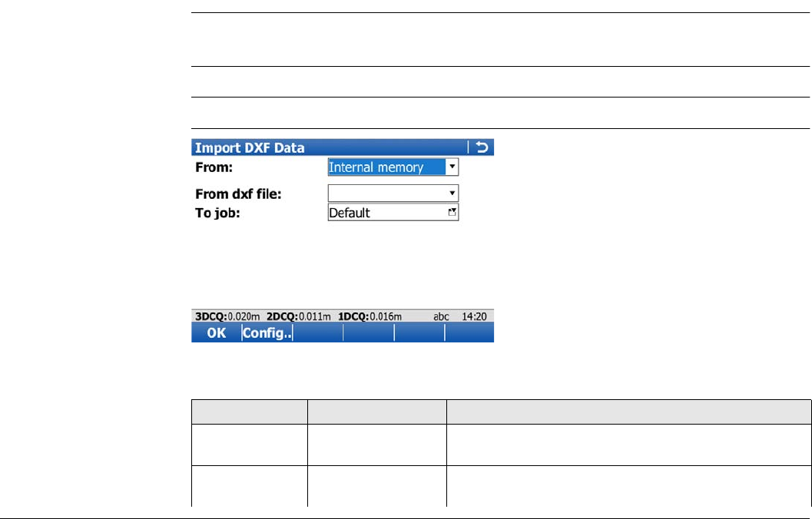Viewport: 812px width, 519px height.
Task: Open the From dropdown arrow
Action: tap(452, 167)
